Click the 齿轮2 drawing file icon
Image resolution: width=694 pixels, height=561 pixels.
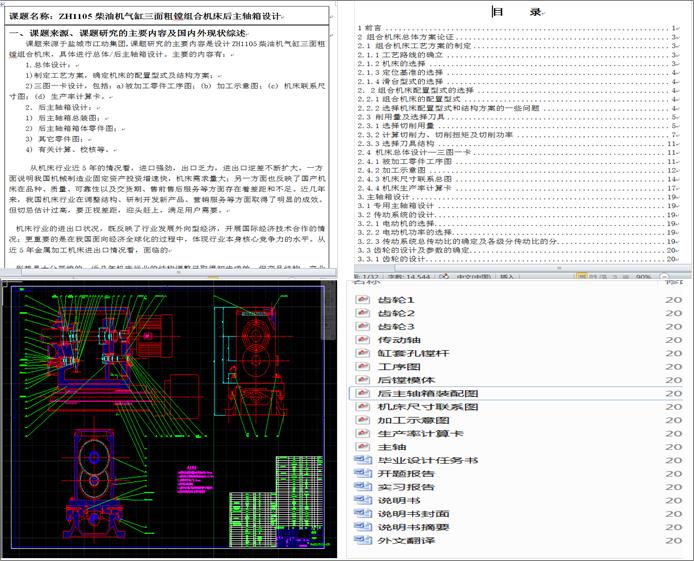(x=362, y=313)
